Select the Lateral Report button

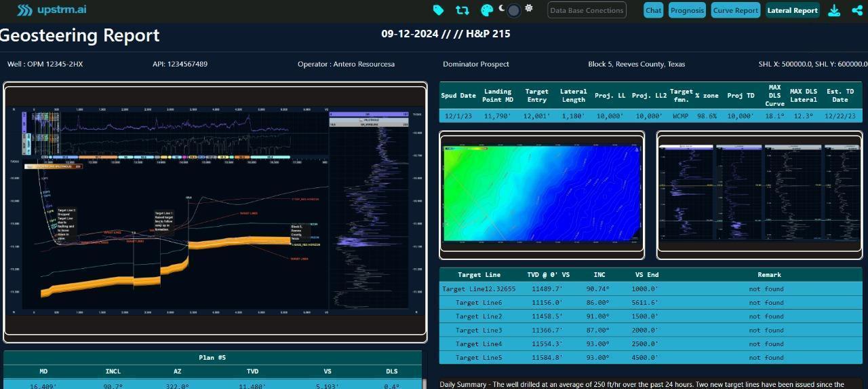(792, 10)
